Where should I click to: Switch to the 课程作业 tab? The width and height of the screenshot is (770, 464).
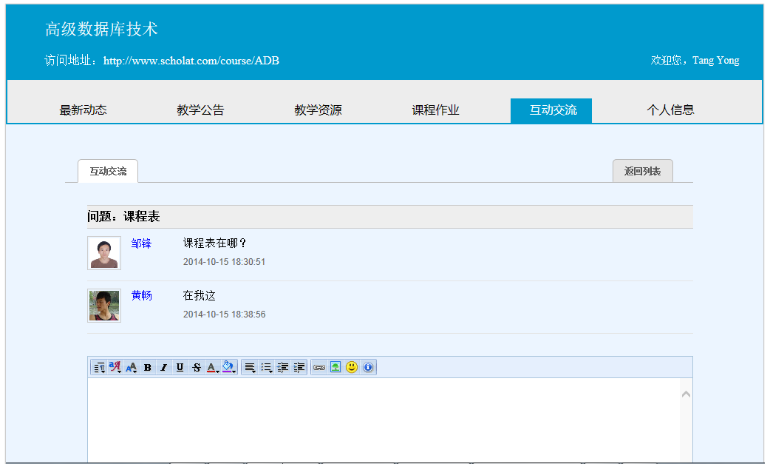[435, 110]
